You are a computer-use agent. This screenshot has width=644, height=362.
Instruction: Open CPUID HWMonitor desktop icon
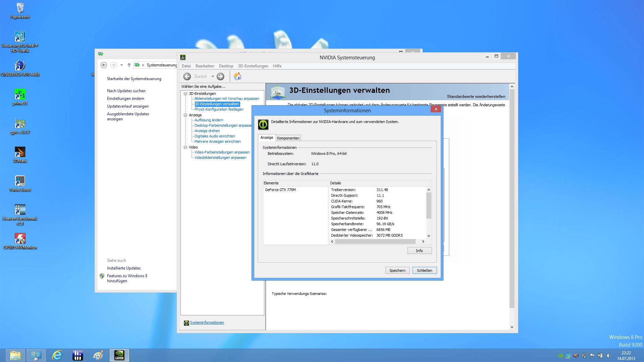(x=20, y=241)
